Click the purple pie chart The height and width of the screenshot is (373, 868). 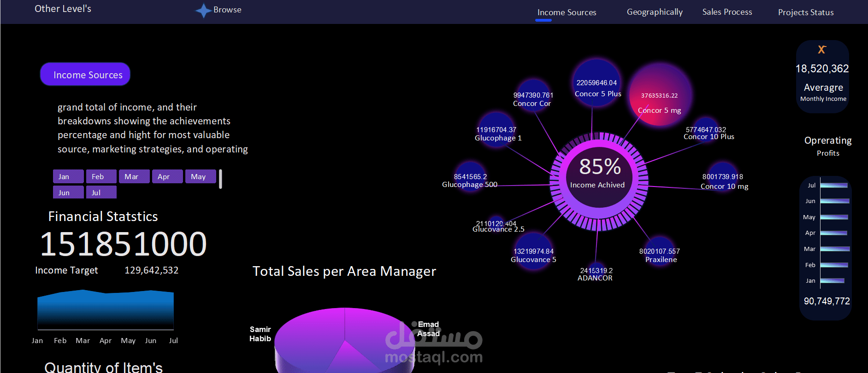(344, 341)
